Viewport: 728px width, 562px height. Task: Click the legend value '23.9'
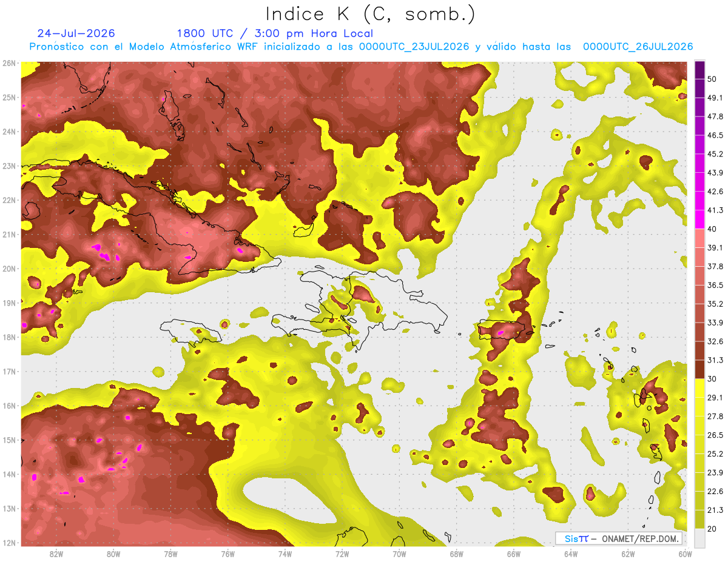(715, 473)
